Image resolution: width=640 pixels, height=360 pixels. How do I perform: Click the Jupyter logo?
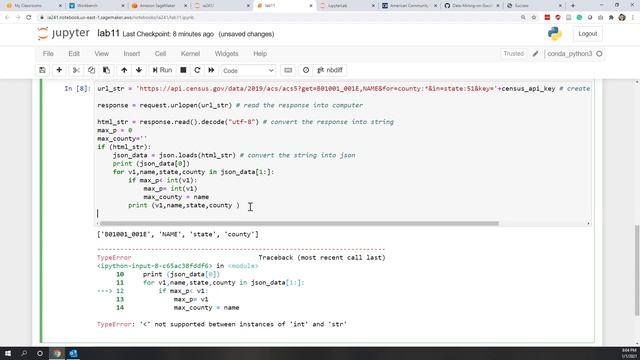click(64, 33)
